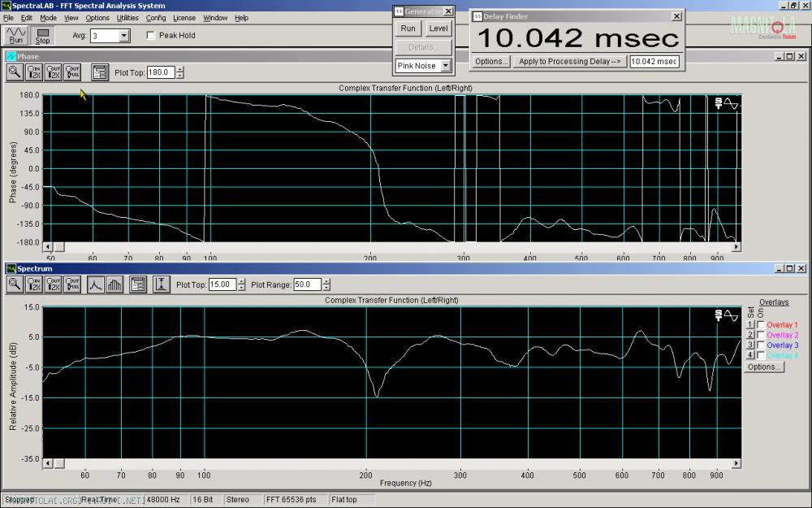The height and width of the screenshot is (508, 812).
Task: Click the Spectrum Plot Top value field
Action: pos(222,284)
